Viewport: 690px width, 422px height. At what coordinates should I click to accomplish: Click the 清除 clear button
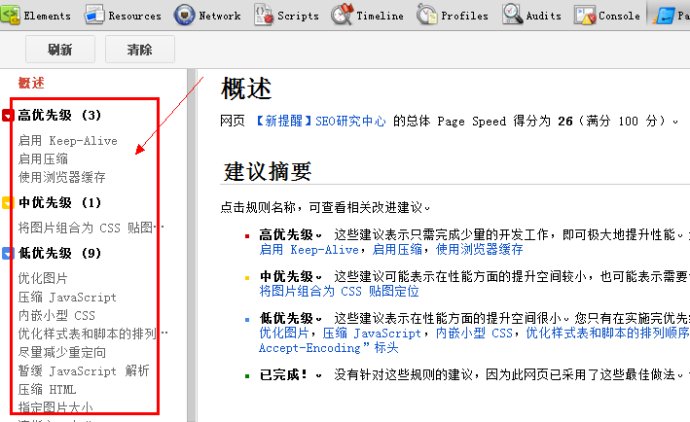pyautogui.click(x=140, y=49)
